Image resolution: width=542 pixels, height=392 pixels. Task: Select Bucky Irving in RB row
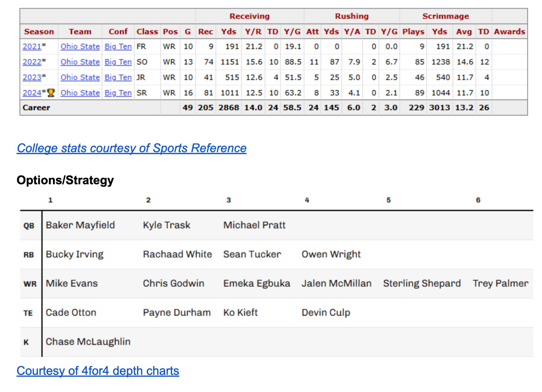point(75,254)
